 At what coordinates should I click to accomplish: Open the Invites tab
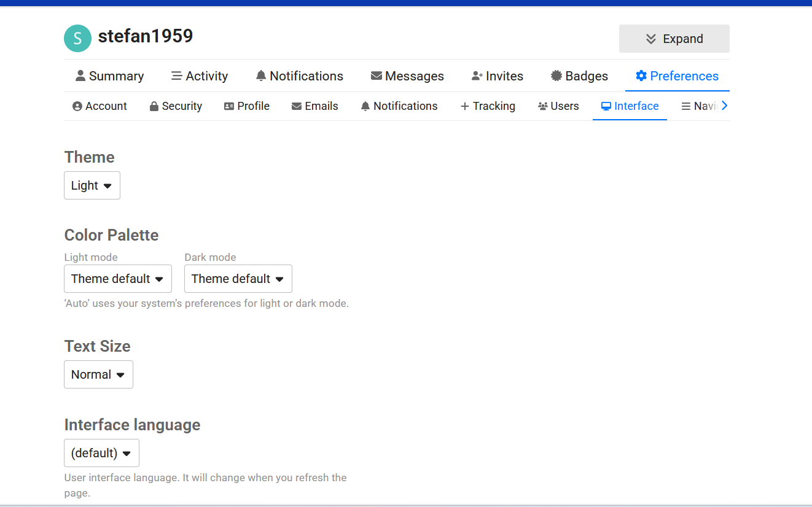click(498, 76)
